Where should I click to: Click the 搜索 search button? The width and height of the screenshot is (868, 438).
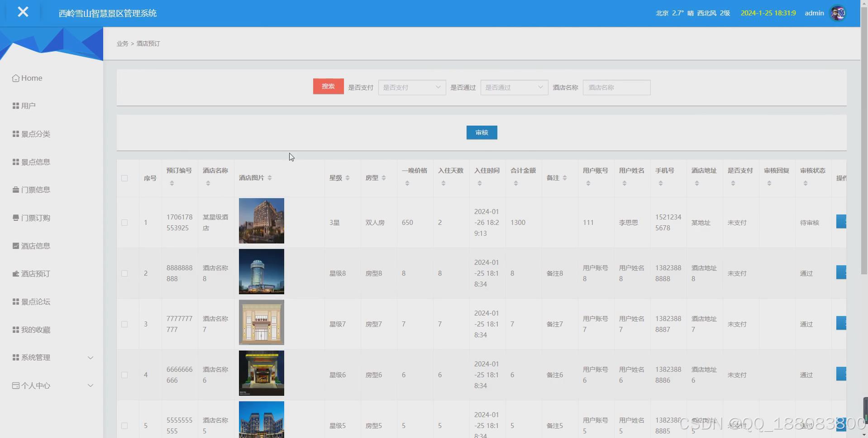[328, 86]
